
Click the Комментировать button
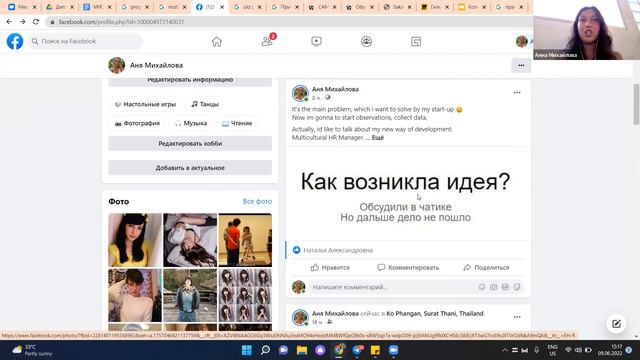click(x=408, y=267)
